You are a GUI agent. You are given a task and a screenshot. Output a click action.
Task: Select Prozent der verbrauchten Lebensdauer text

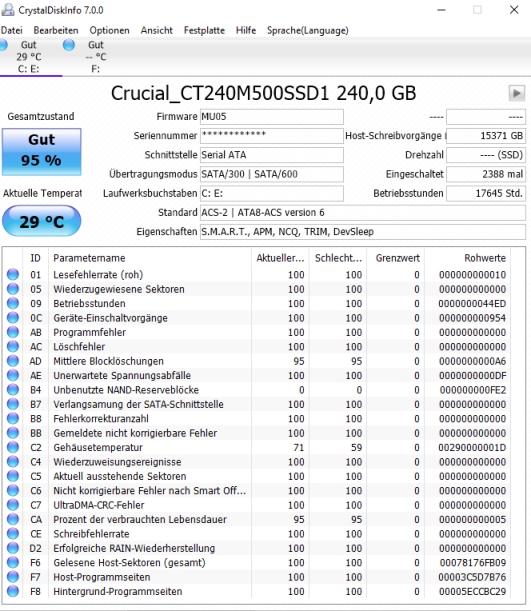(140, 519)
